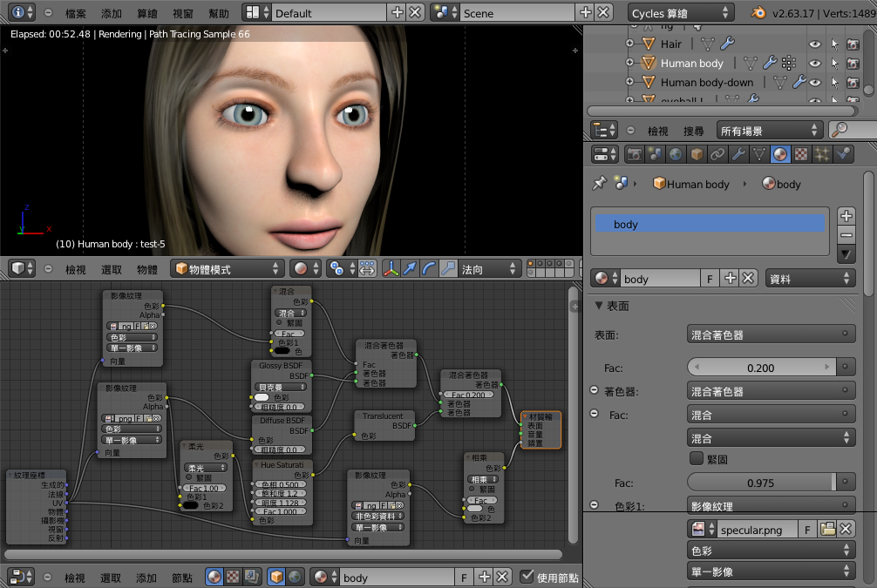This screenshot has height=588, width=877.
Task: Click the outliner search magnifier icon
Action: 839,130
